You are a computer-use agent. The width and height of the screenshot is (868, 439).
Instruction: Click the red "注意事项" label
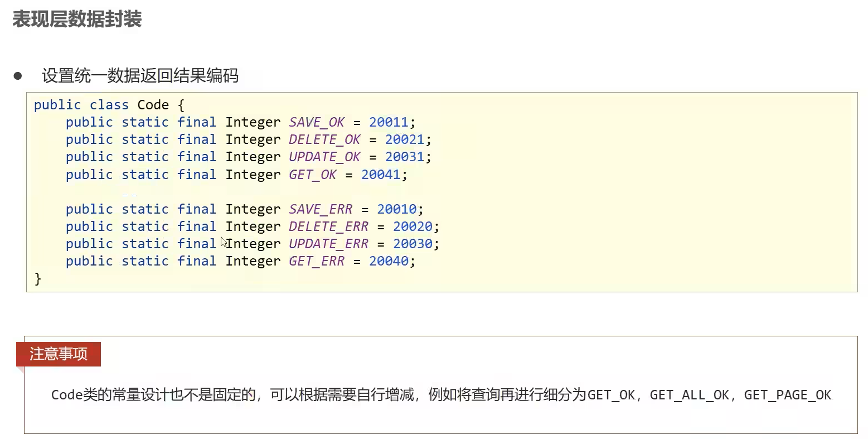(59, 354)
